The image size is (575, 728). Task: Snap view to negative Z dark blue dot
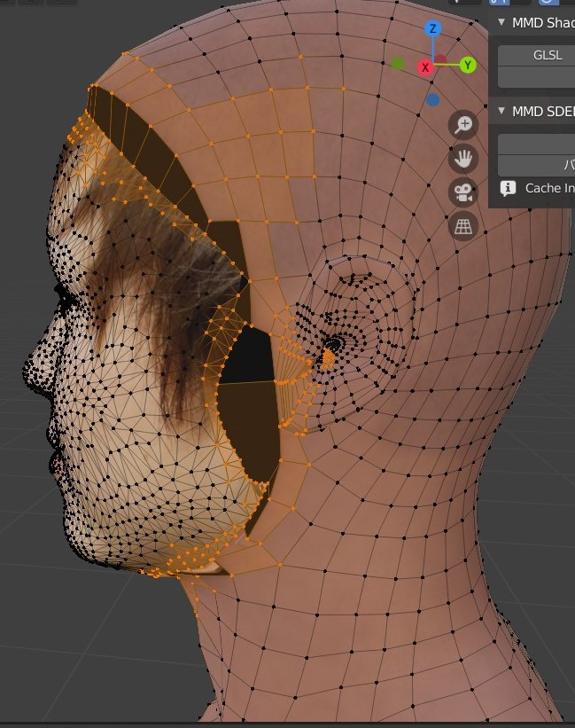point(432,100)
